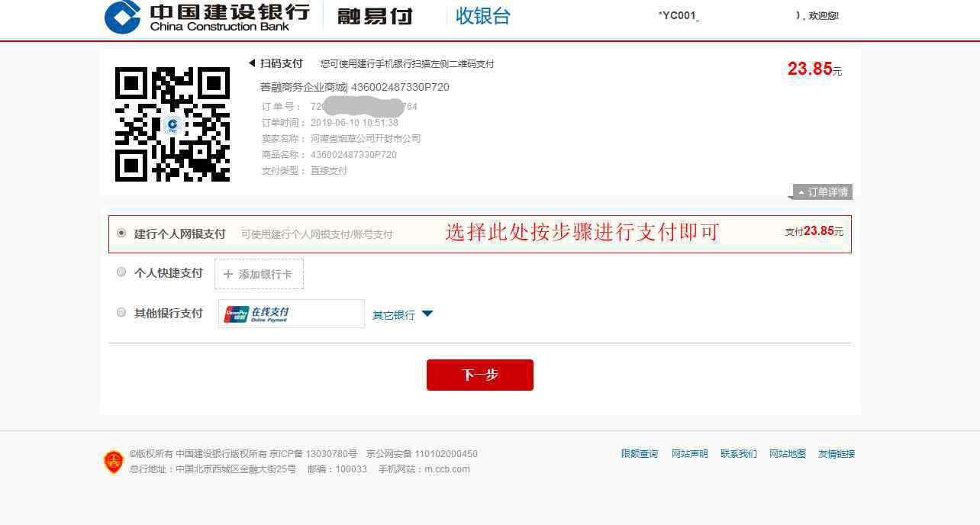
Task: Click the 23.85元 amount at top right
Action: click(814, 69)
